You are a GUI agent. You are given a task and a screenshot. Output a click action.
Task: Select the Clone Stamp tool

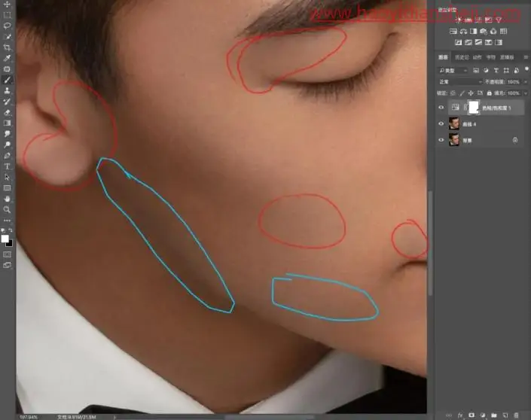click(x=7, y=91)
